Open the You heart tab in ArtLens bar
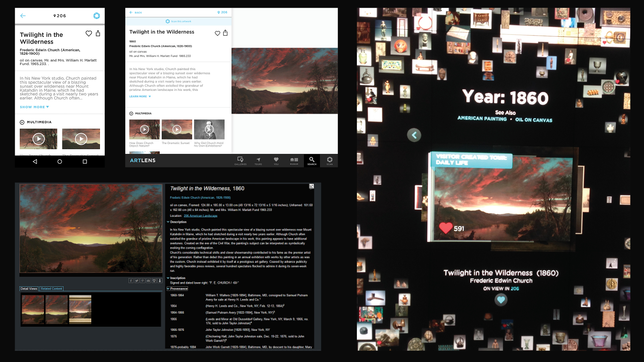Image resolution: width=644 pixels, height=362 pixels. (276, 161)
